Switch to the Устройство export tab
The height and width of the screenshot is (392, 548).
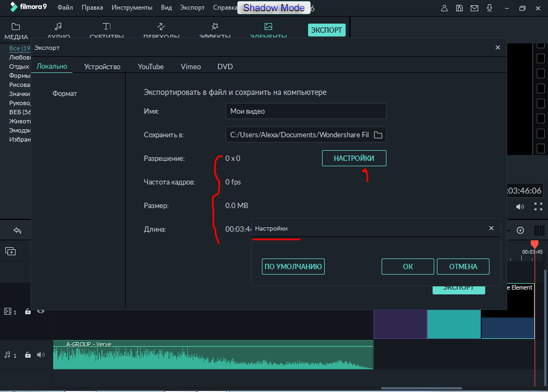point(102,66)
